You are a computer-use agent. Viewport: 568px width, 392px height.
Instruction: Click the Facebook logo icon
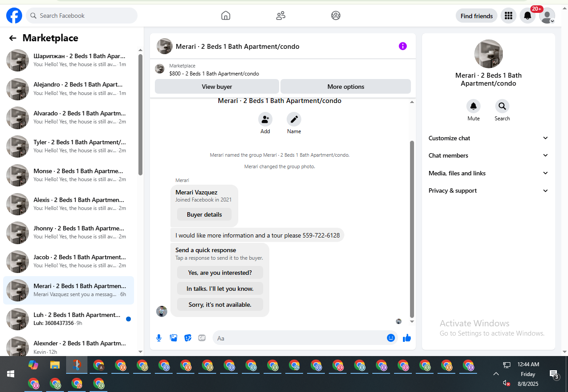[14, 16]
